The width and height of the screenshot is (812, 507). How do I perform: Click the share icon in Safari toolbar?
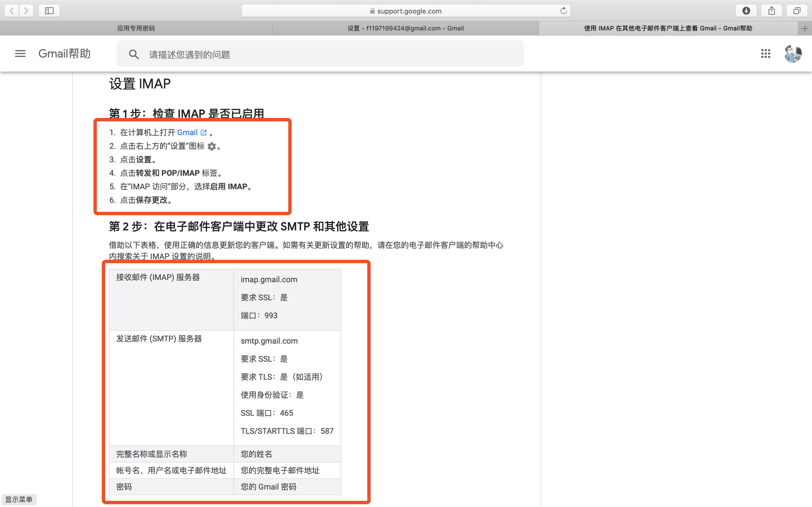pos(771,10)
